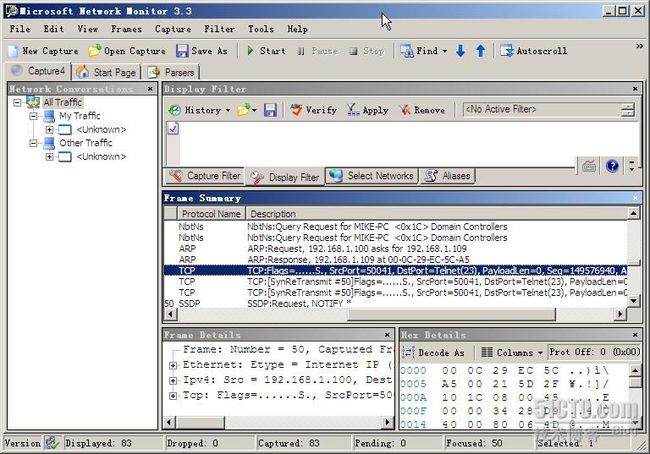
Task: Click Apply in Display Filter
Action: click(368, 110)
